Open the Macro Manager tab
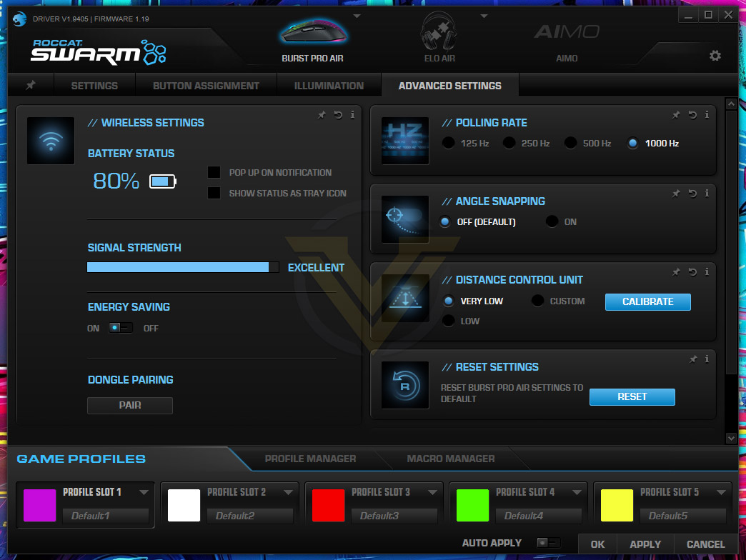The width and height of the screenshot is (746, 560). (x=451, y=459)
